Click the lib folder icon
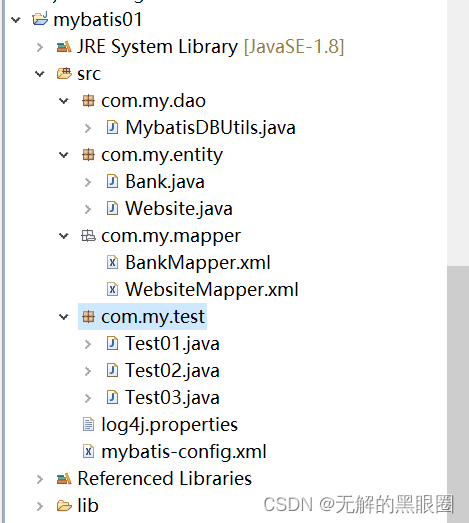Viewport: 469px width, 523px height. [64, 506]
